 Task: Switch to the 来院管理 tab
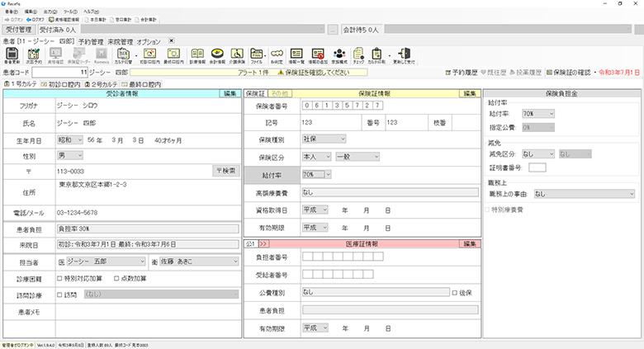click(121, 42)
